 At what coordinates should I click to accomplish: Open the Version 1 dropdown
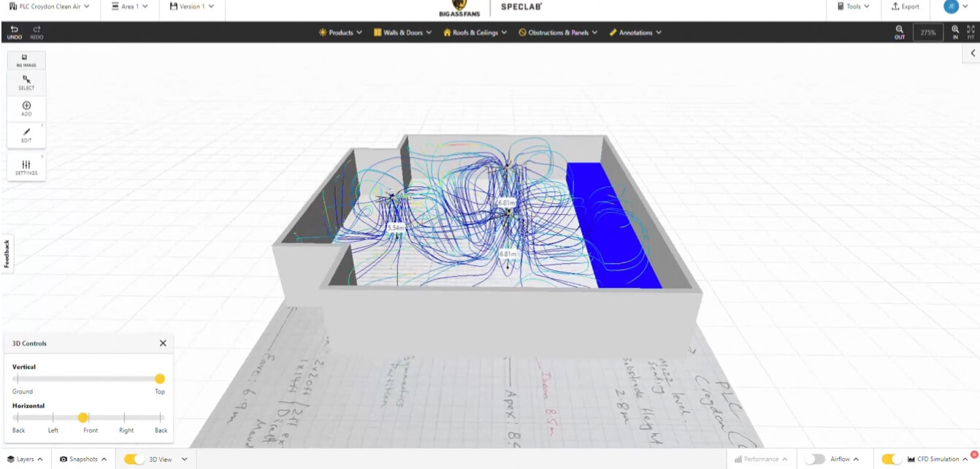(x=191, y=7)
